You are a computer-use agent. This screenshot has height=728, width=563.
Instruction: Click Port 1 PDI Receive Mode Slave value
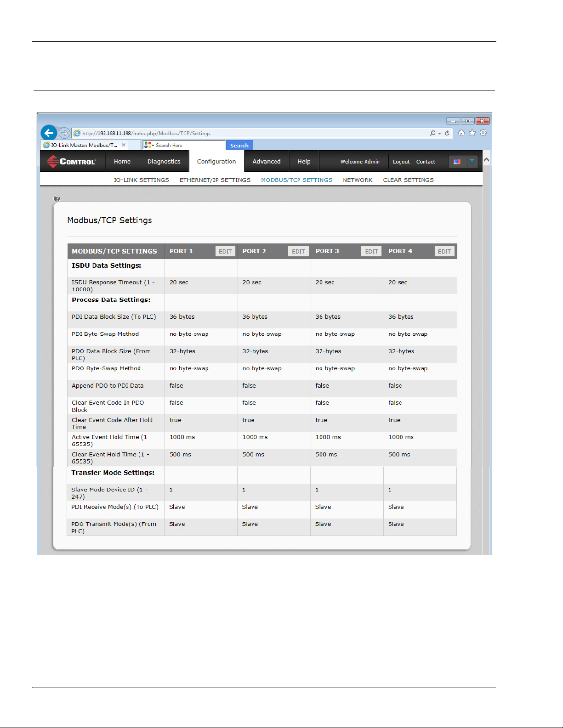(177, 507)
